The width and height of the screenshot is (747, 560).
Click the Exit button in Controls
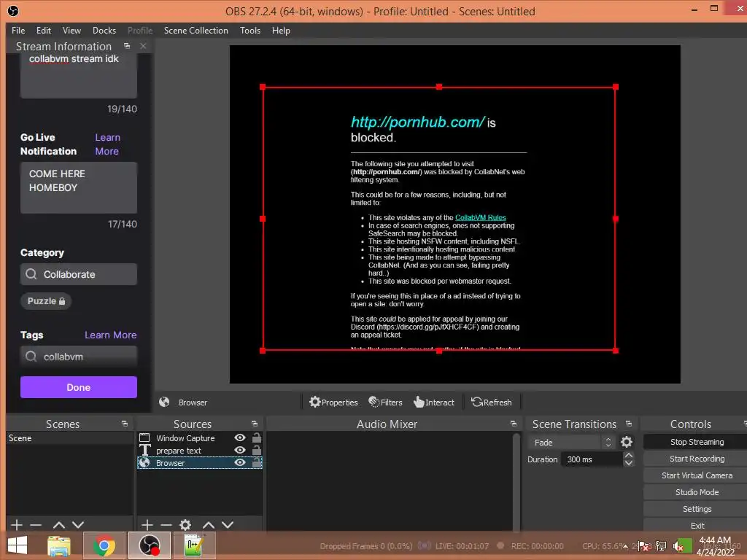coord(697,525)
